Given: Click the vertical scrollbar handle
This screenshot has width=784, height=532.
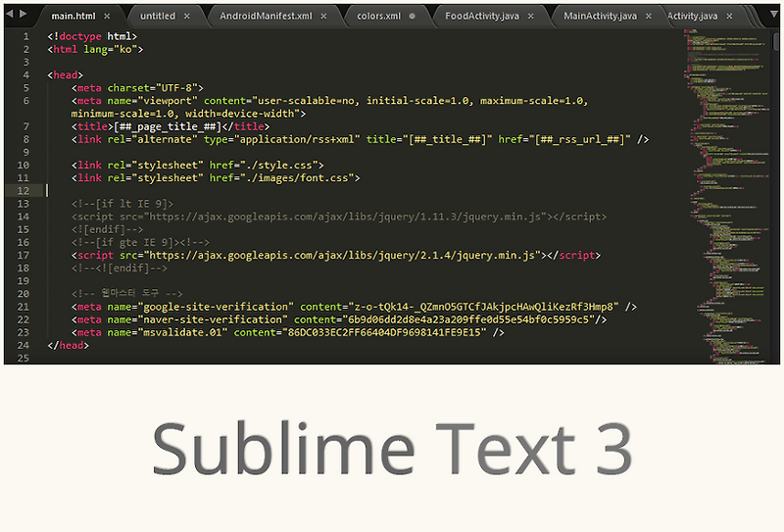Looking at the screenshot, I should click(x=776, y=41).
